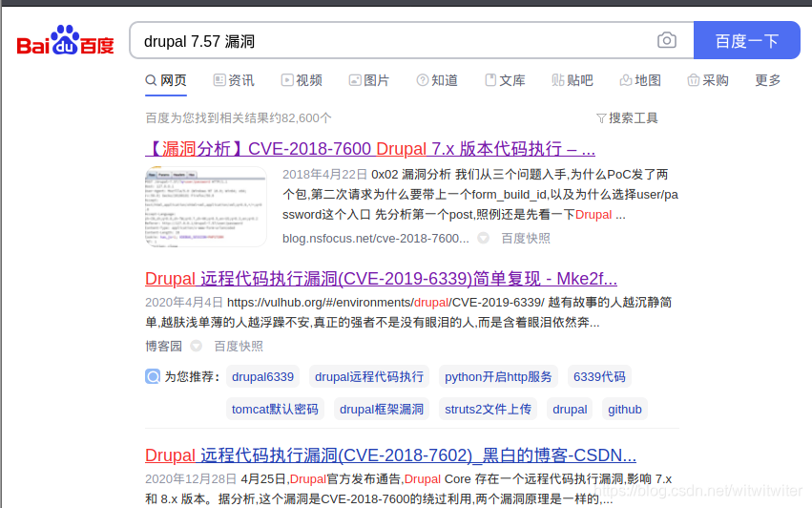Select 6339代码 suggestion chip

tap(599, 377)
